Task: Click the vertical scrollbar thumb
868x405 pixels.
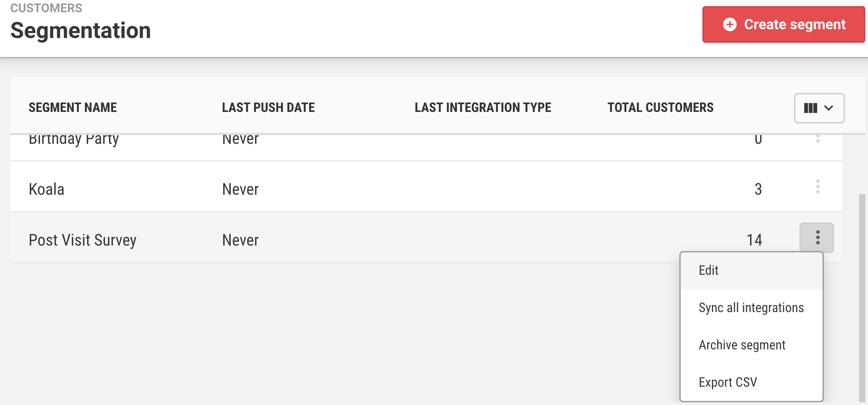Action: pos(862,298)
